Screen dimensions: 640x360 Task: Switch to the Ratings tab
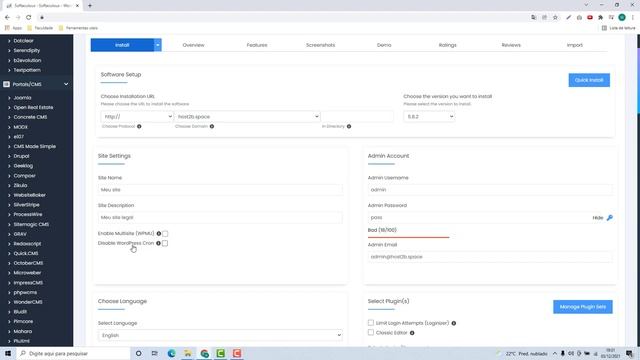pos(447,45)
